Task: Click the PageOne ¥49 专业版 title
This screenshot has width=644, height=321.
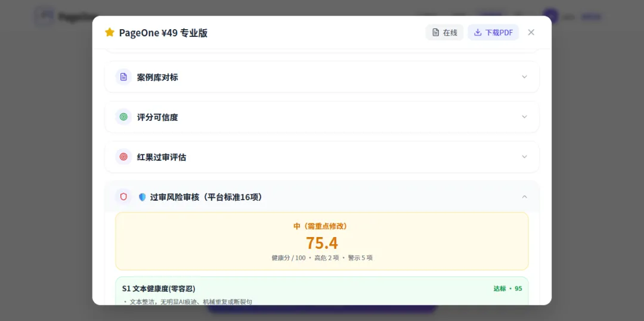Action: click(x=163, y=33)
